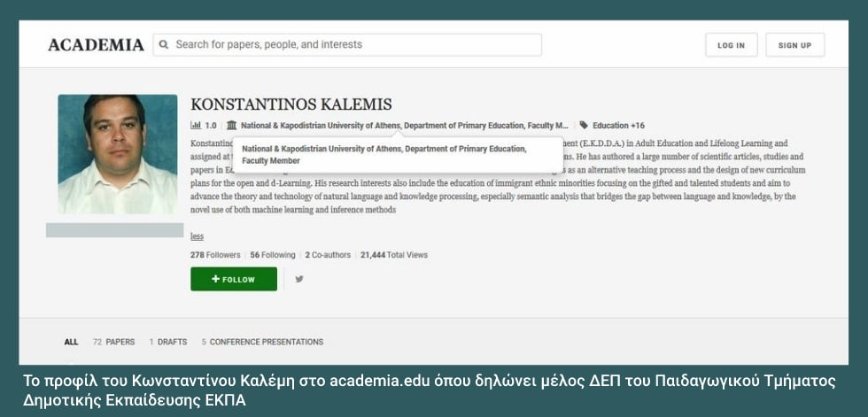
Task: Click the Sign Up button
Action: 794,45
